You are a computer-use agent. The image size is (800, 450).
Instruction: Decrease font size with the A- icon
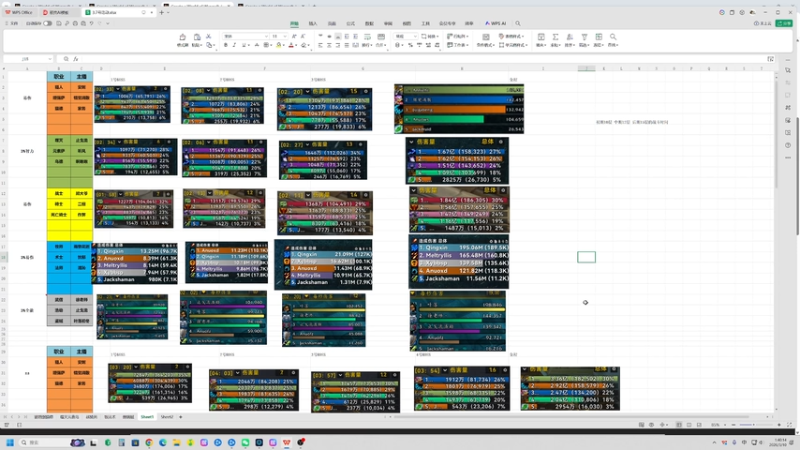click(303, 37)
